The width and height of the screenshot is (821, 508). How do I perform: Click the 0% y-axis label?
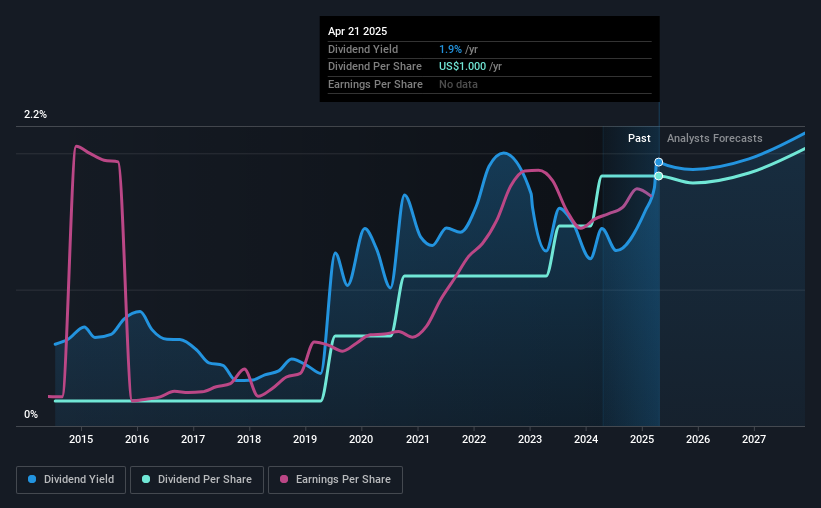[x=31, y=414]
